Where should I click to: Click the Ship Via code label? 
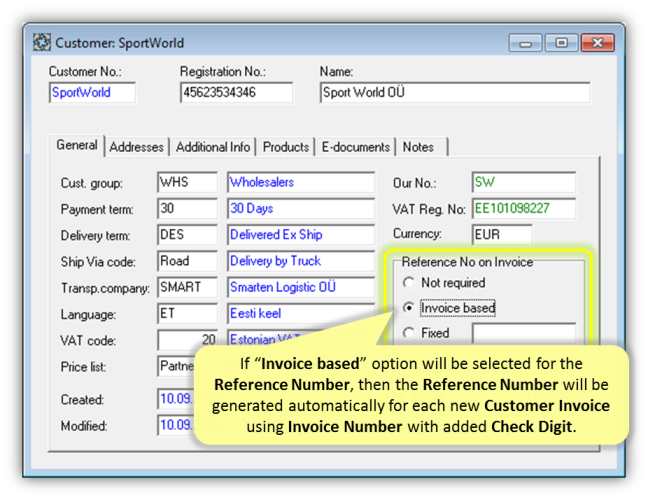tap(98, 262)
